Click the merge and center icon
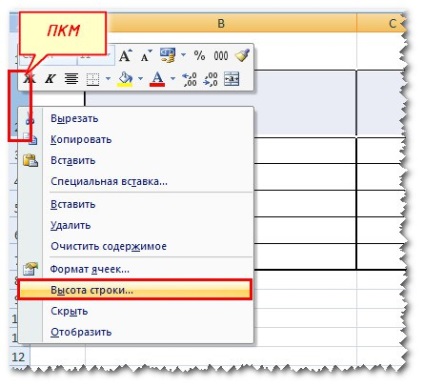Image resolution: width=424 pixels, height=388 pixels. pyautogui.click(x=231, y=79)
